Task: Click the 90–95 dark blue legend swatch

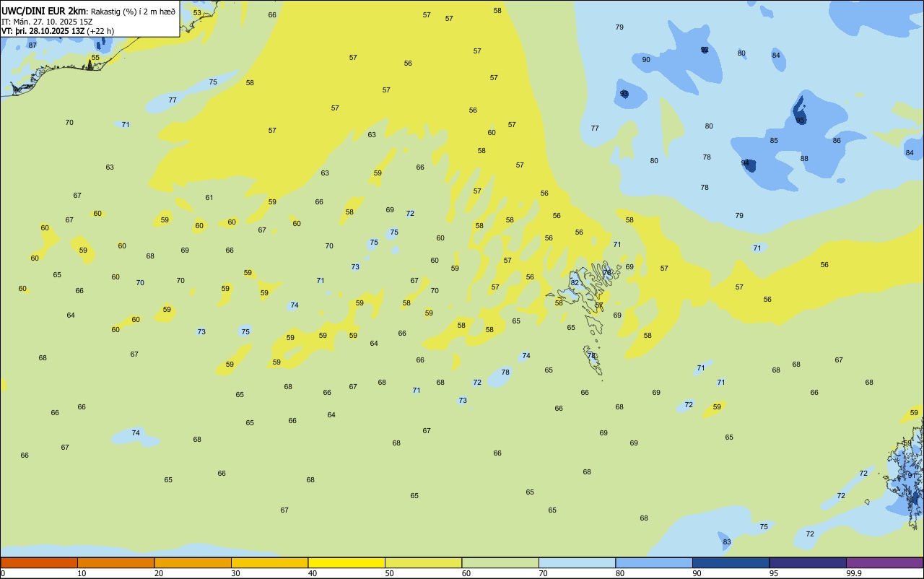Action: pyautogui.click(x=731, y=562)
